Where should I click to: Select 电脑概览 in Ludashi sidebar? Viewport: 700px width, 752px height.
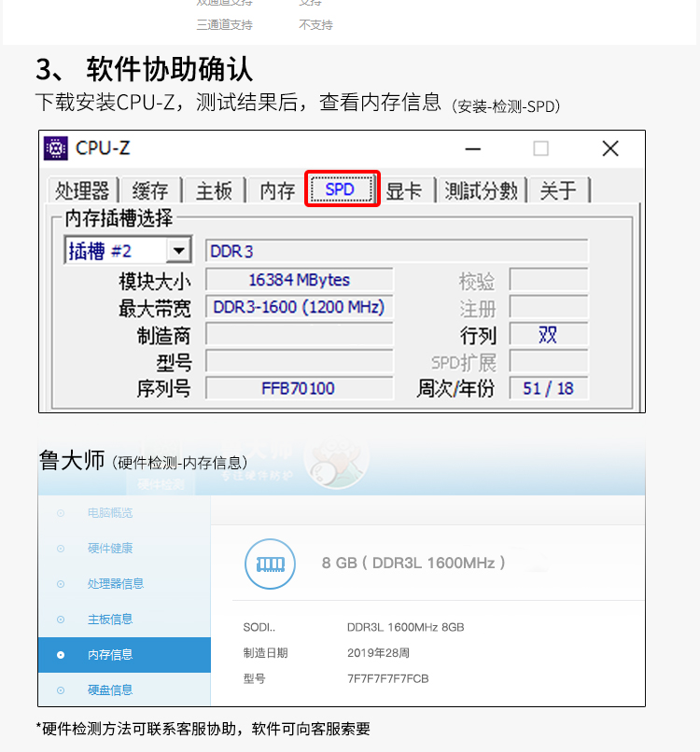point(110,513)
